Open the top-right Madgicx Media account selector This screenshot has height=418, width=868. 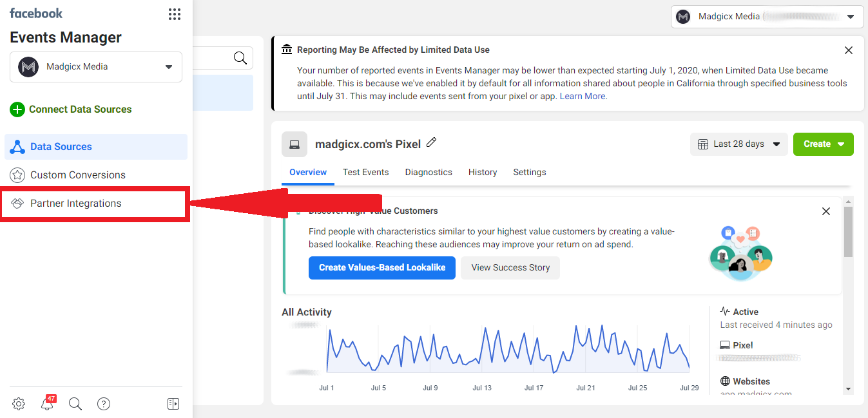tap(767, 17)
